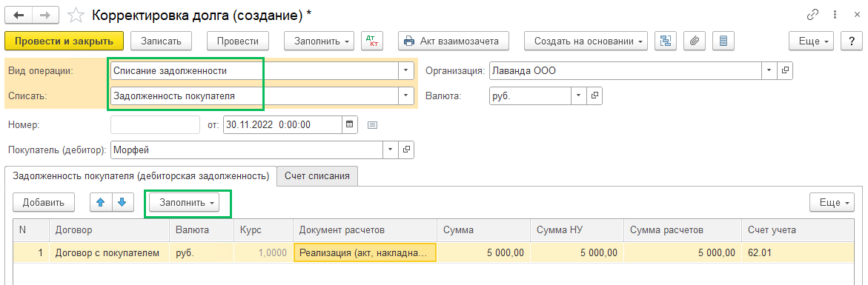
Task: Expand the Вид операции dropdown
Action: (406, 71)
